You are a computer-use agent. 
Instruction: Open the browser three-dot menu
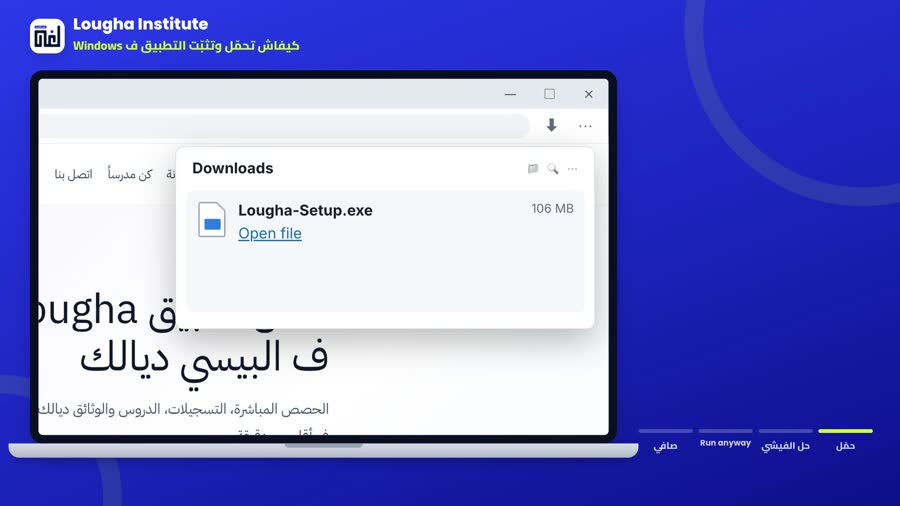coord(585,126)
